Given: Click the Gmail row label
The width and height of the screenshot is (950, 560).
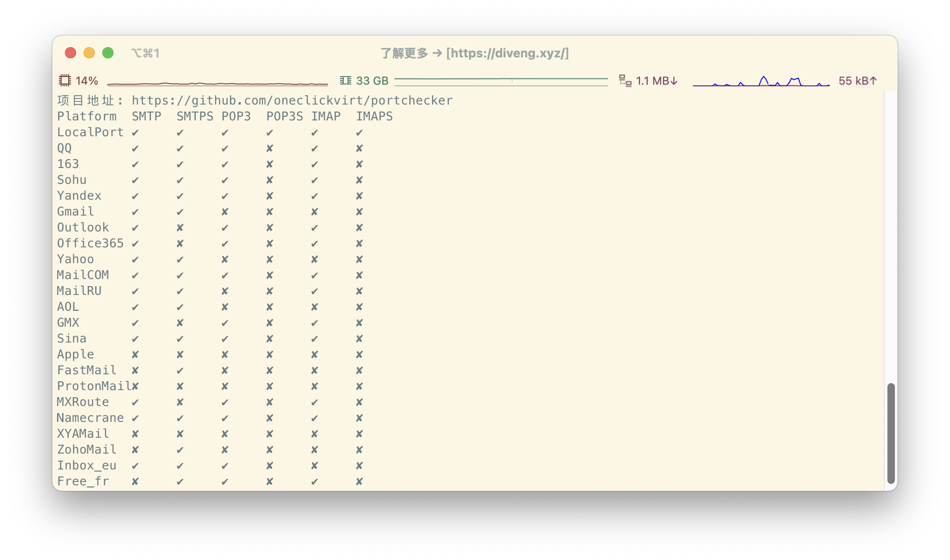Looking at the screenshot, I should coord(76,211).
